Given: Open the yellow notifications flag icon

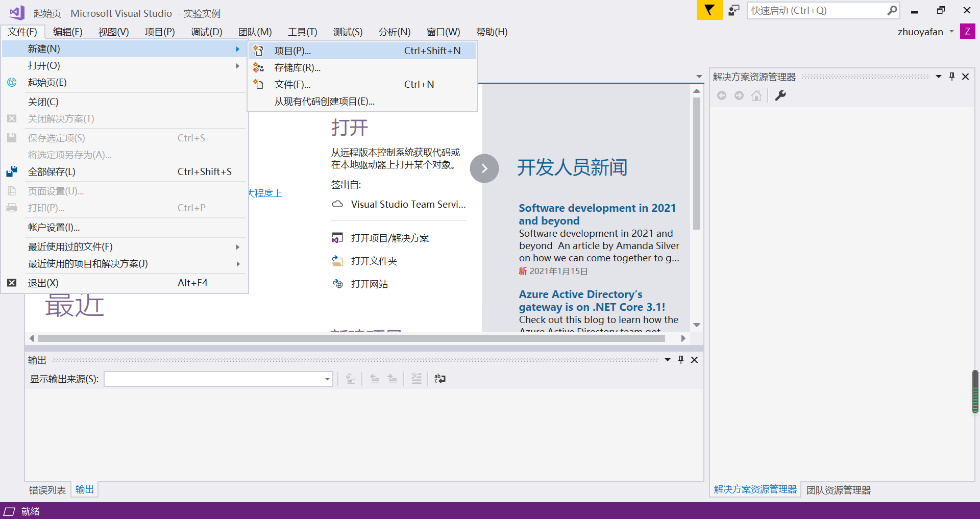Looking at the screenshot, I should pyautogui.click(x=709, y=10).
